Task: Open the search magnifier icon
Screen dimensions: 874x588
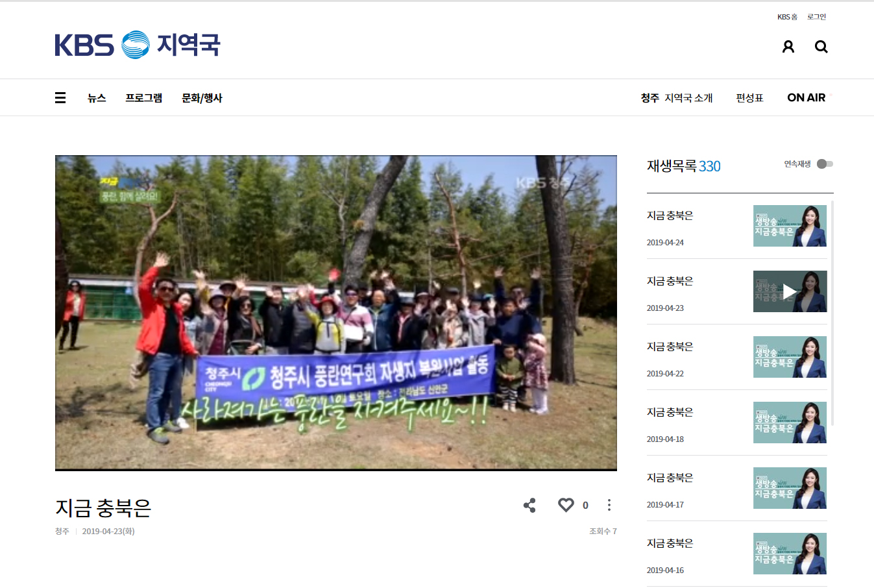Action: 821,47
